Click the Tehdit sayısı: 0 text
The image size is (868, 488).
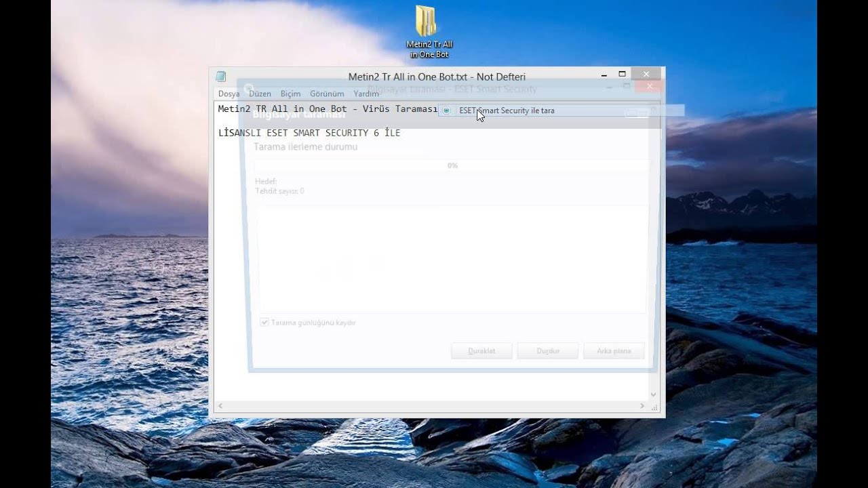click(279, 191)
